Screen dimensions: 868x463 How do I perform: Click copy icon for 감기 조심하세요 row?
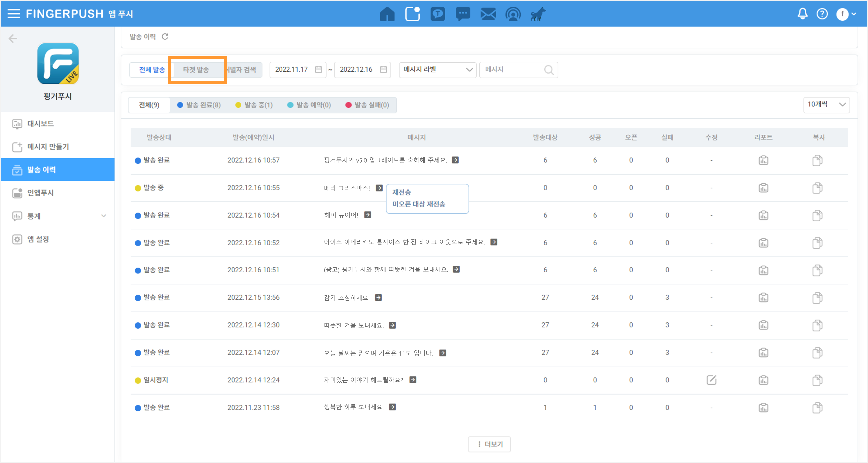(817, 298)
